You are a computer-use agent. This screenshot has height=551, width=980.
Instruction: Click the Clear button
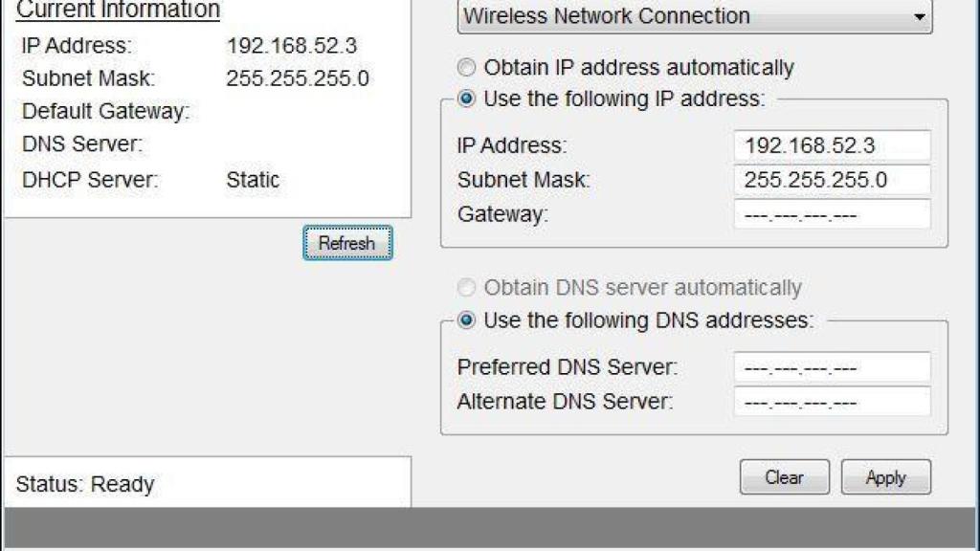point(784,477)
